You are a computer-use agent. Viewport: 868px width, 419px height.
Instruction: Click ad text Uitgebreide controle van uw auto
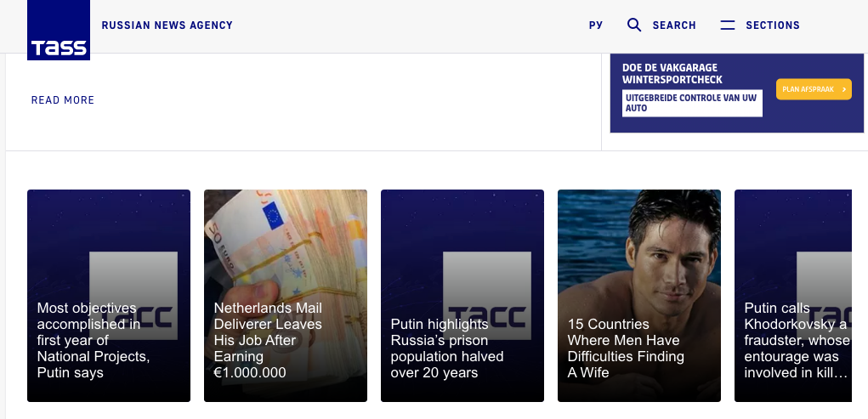click(692, 103)
